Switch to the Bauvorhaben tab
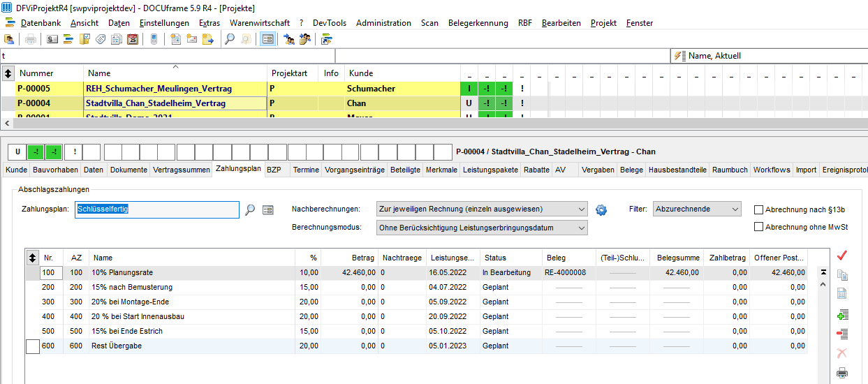 click(55, 170)
